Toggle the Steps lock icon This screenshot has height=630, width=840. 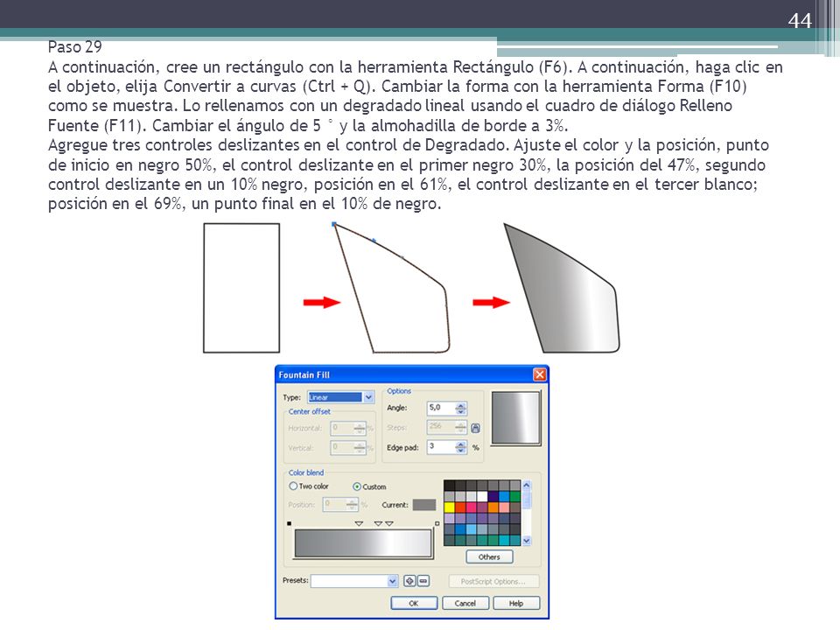coord(475,428)
